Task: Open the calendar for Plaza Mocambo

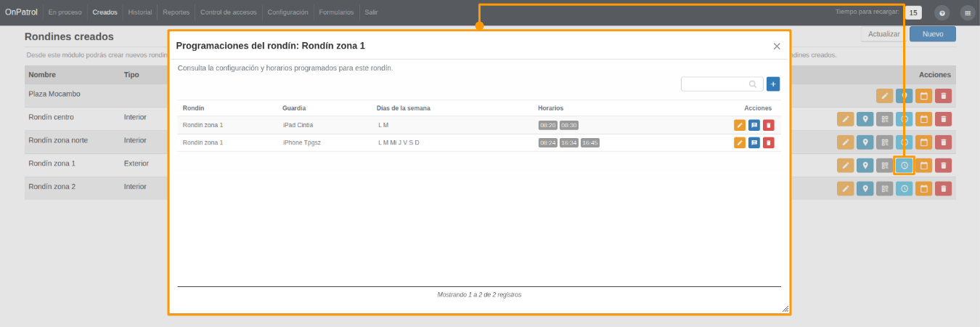Action: (923, 96)
